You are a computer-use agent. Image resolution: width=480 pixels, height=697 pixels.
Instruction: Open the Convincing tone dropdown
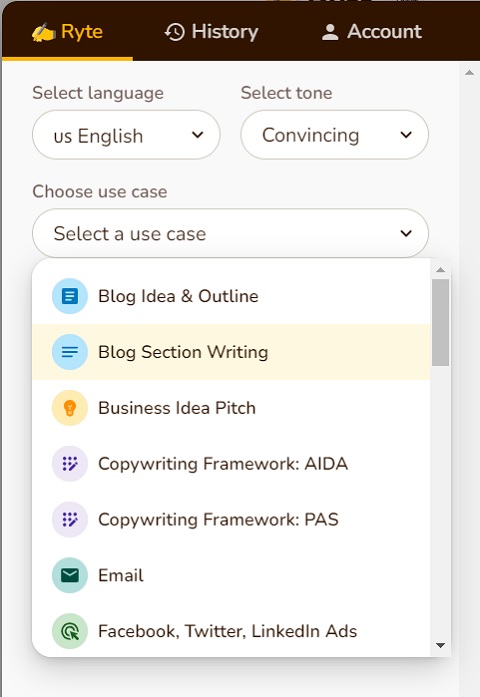[335, 135]
